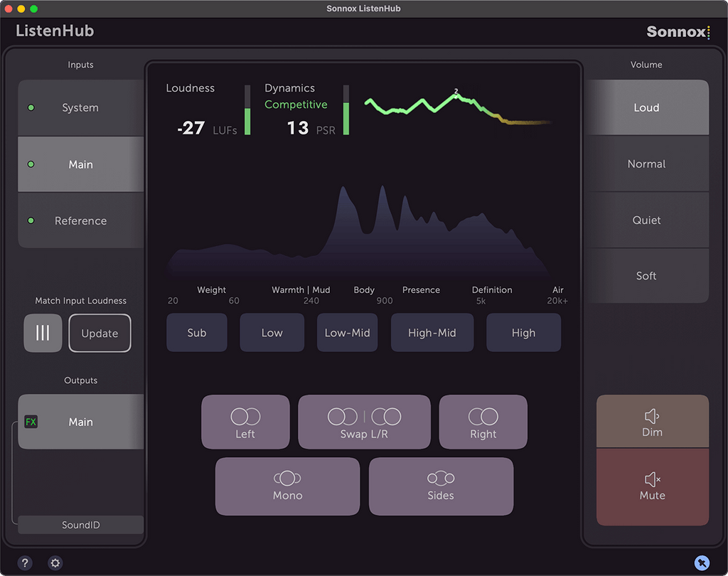
Task: Open the help question mark icon
Action: point(25,563)
